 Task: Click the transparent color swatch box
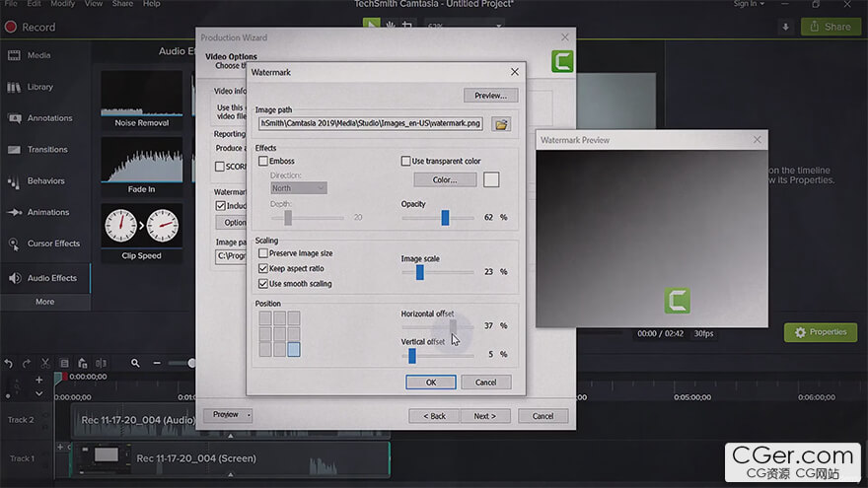[x=491, y=179]
